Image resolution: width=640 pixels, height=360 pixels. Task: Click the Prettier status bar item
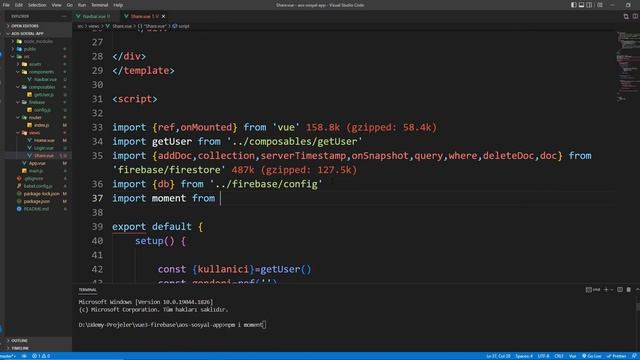click(x=616, y=356)
